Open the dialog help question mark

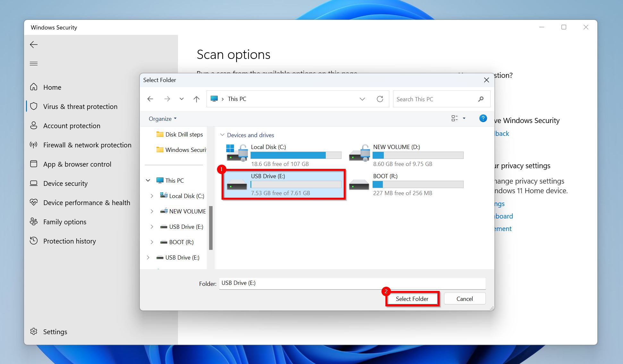[x=483, y=118]
